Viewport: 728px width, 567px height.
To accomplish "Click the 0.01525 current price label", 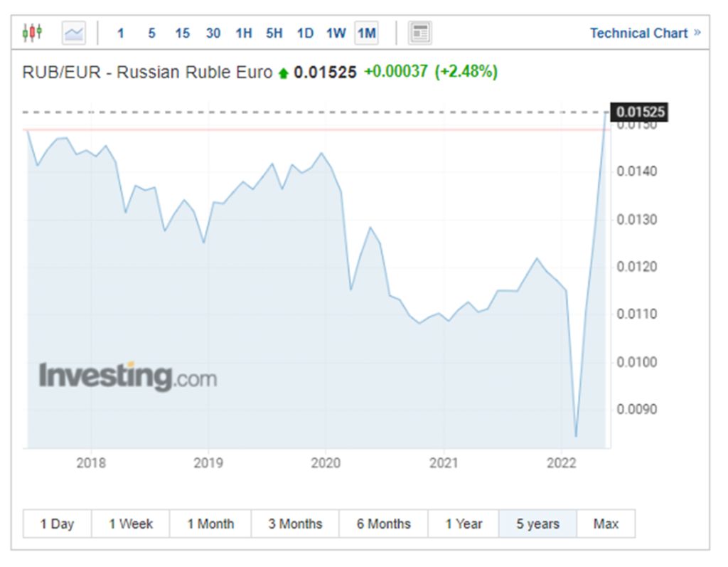I will pyautogui.click(x=640, y=112).
